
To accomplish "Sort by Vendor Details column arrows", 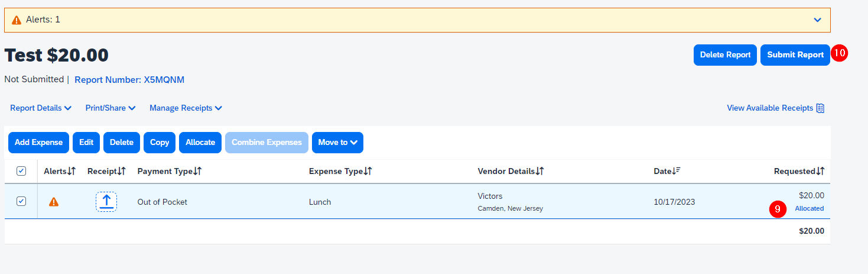I will (x=540, y=171).
